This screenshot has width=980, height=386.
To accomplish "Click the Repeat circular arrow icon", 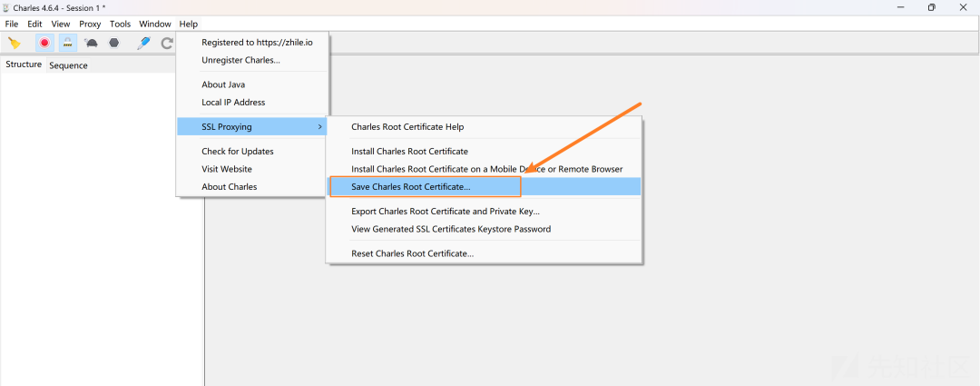I will tap(167, 44).
